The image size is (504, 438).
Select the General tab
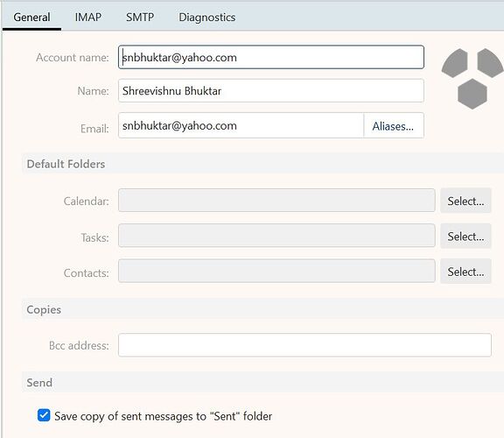click(x=31, y=17)
